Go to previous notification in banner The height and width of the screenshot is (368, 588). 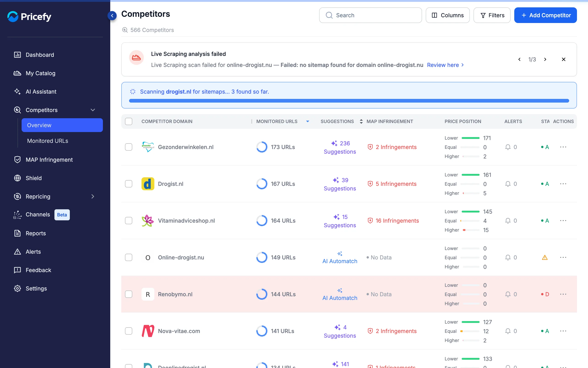coord(520,59)
